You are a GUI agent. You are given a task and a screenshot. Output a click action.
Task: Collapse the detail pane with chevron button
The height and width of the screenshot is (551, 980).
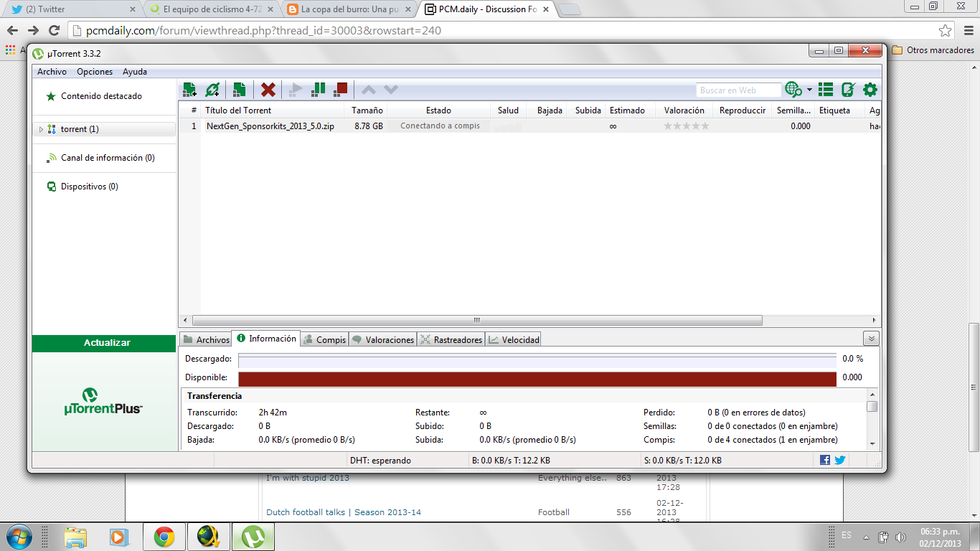pos(872,339)
